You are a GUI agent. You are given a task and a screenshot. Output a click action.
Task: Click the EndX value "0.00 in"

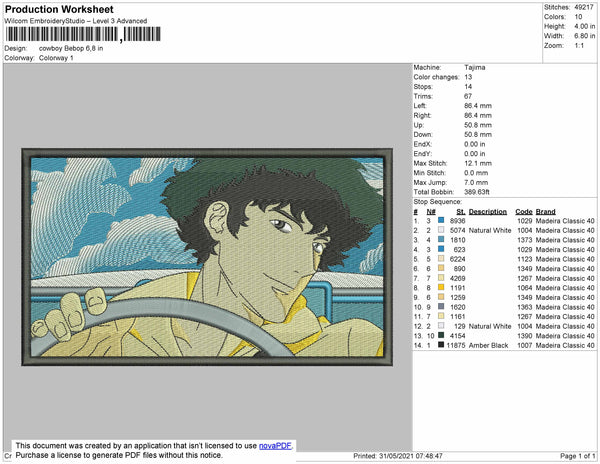point(475,144)
